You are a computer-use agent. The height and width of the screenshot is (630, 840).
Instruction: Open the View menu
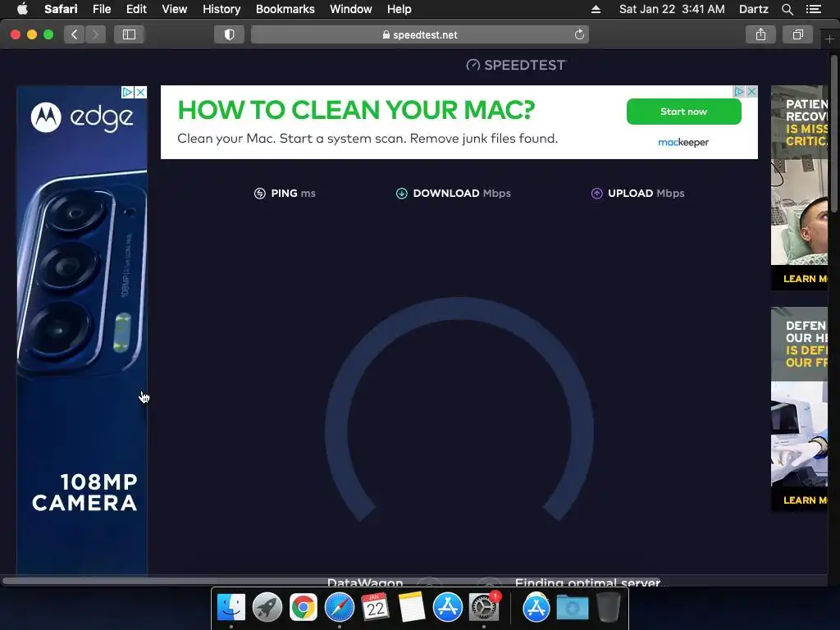pyautogui.click(x=174, y=9)
